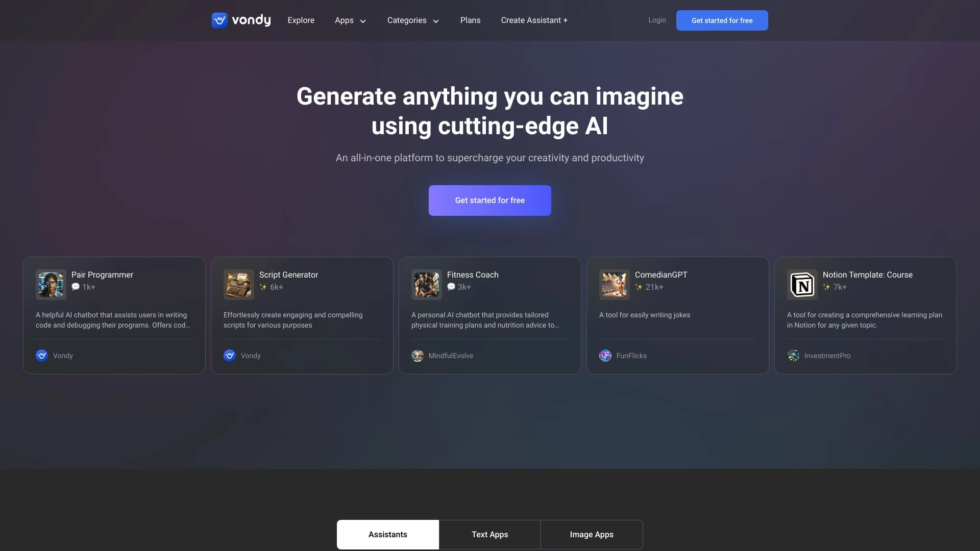Select the Text Apps tab
Screen dimensions: 980x551
point(489,534)
